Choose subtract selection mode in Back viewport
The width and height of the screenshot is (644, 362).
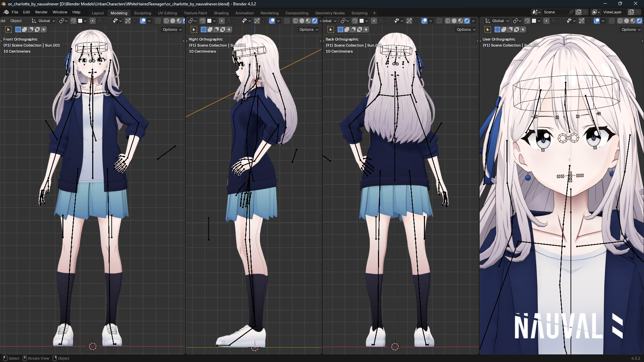point(353,29)
